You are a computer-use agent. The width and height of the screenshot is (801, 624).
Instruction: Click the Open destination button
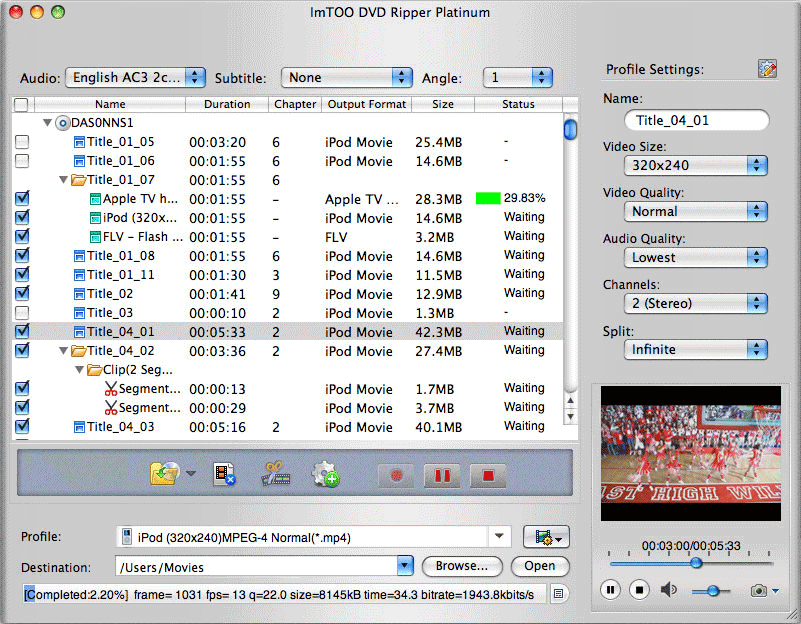[539, 566]
